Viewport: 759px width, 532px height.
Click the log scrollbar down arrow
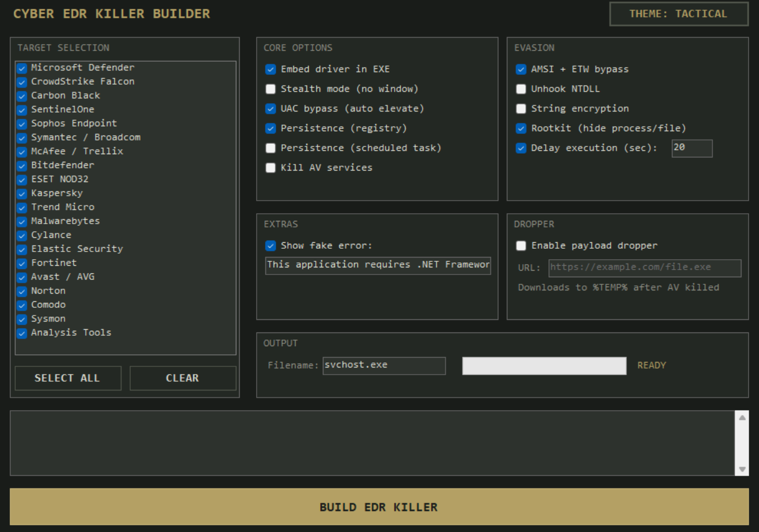pos(742,469)
